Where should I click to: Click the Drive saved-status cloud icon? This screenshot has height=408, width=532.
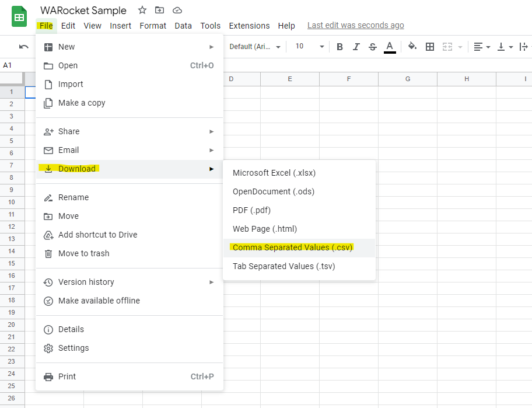(177, 10)
